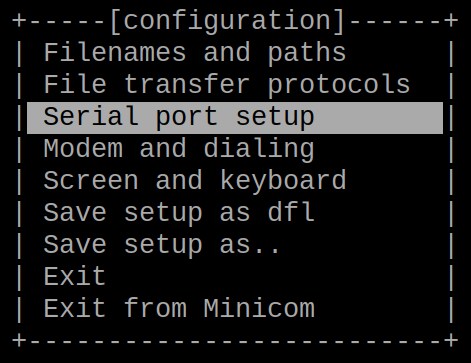Screen dimensions: 471x363
Task: Choose the highlighted Serial port setup item
Action: [235, 118]
